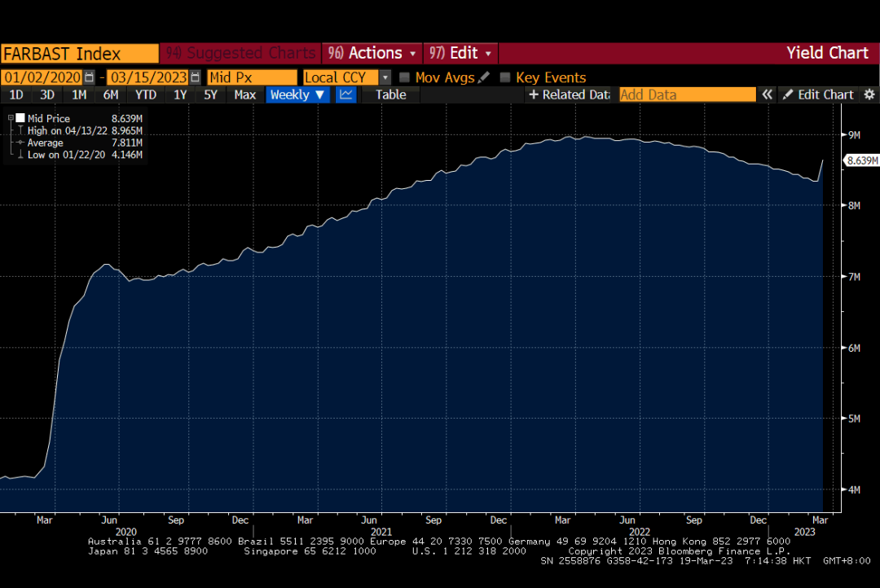Click the white Mid Price color swatch
Image resolution: width=880 pixels, height=588 pixels.
point(20,118)
